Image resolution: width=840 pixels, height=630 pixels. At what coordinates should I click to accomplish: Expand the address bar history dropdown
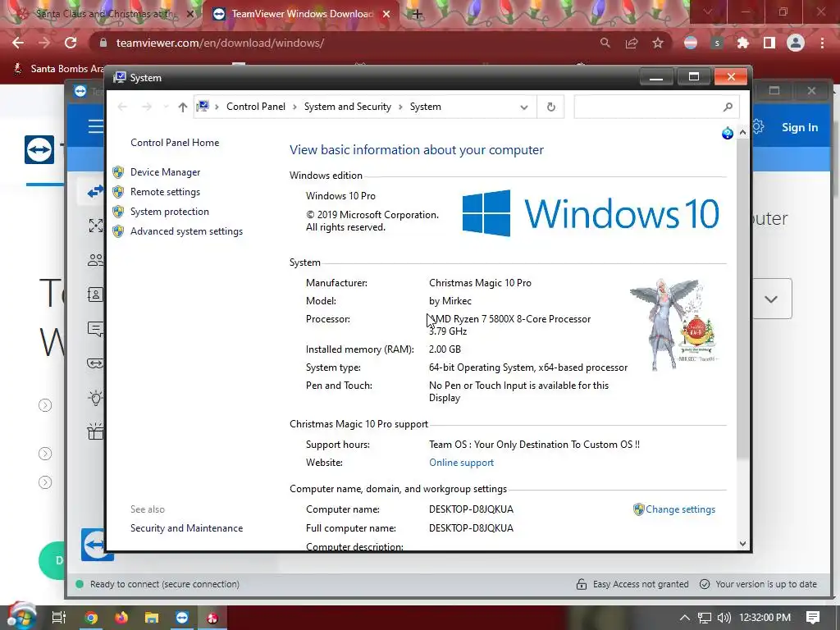(x=524, y=107)
